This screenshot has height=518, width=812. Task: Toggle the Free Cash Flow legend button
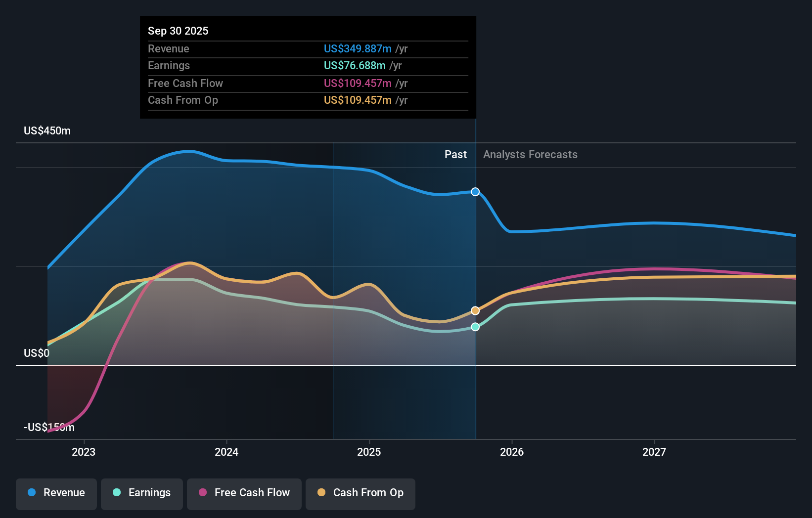pyautogui.click(x=244, y=494)
